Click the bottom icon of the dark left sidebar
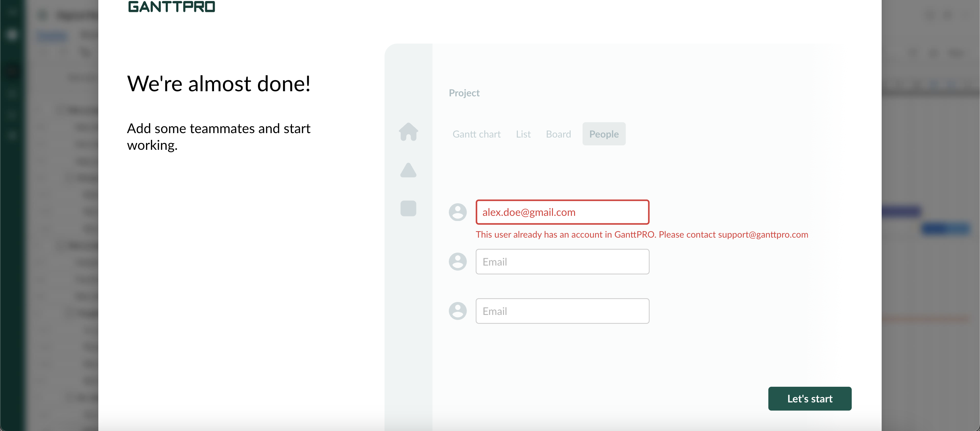980x431 pixels. (x=12, y=136)
